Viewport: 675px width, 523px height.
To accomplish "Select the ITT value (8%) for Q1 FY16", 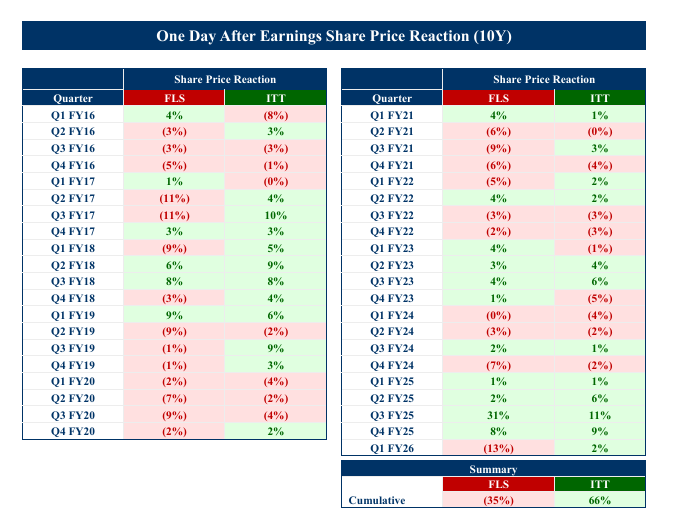I will [x=276, y=115].
